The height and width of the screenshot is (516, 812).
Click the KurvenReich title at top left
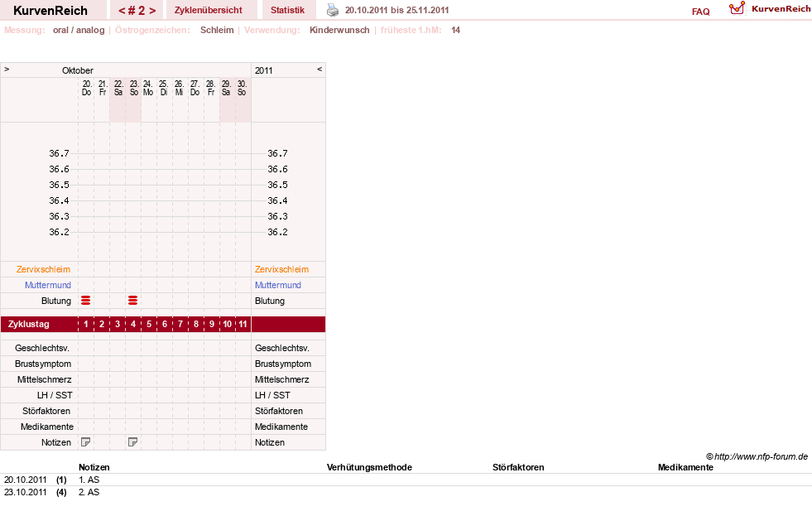[x=50, y=11]
